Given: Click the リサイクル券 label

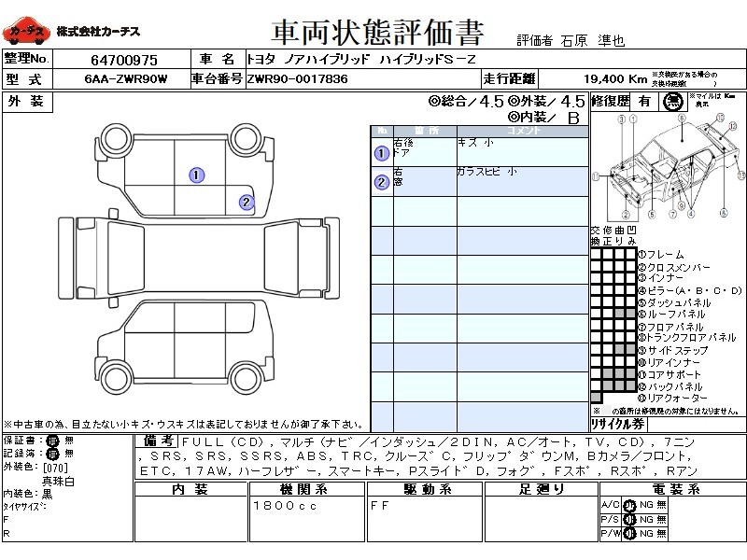Looking at the screenshot, I should [x=617, y=424].
